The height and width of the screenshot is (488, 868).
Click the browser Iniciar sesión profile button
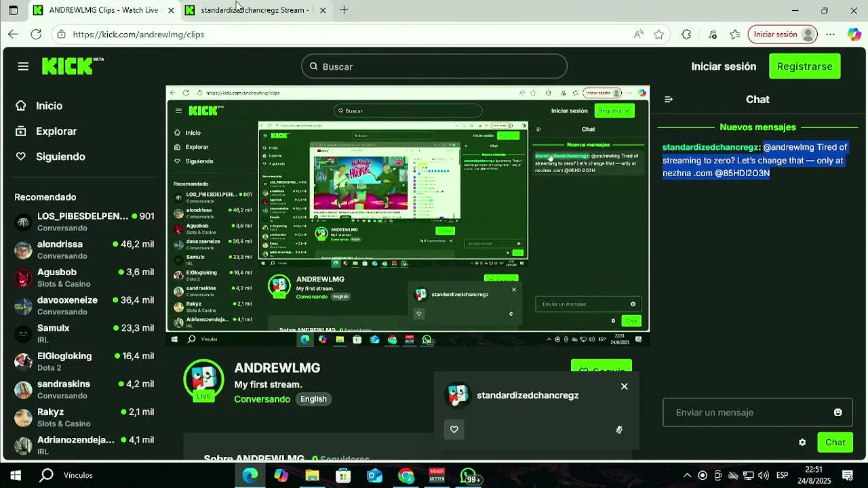783,34
